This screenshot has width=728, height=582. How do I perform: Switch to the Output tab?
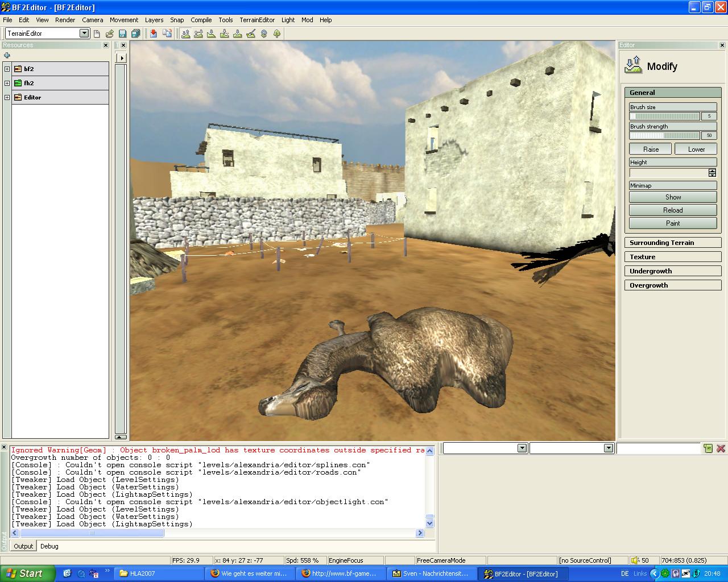pos(23,546)
